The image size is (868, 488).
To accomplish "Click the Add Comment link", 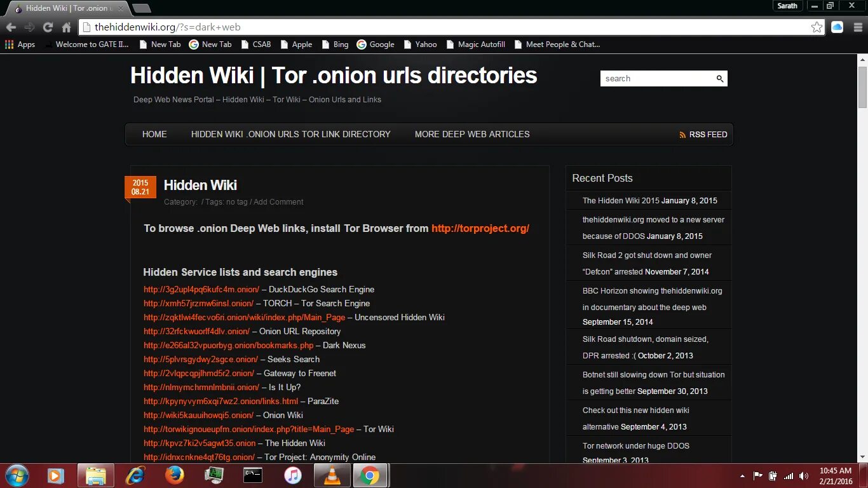I will [278, 202].
